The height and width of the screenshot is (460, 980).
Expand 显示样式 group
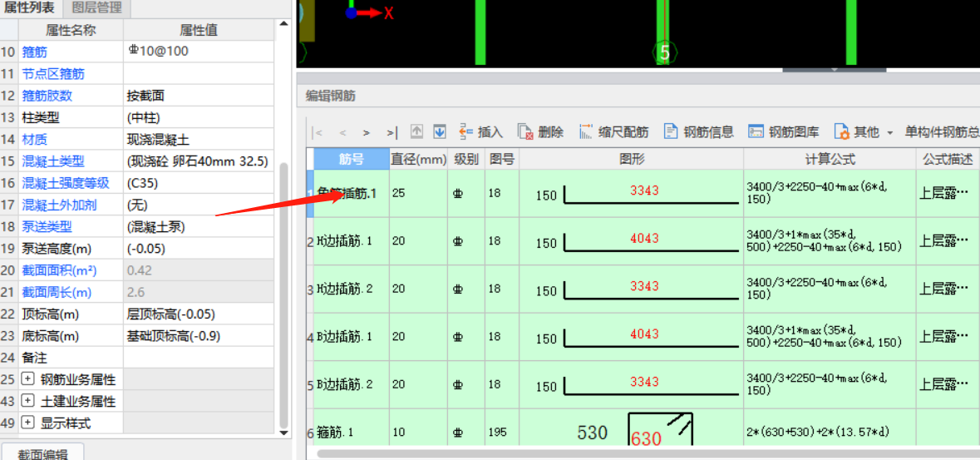click(27, 423)
